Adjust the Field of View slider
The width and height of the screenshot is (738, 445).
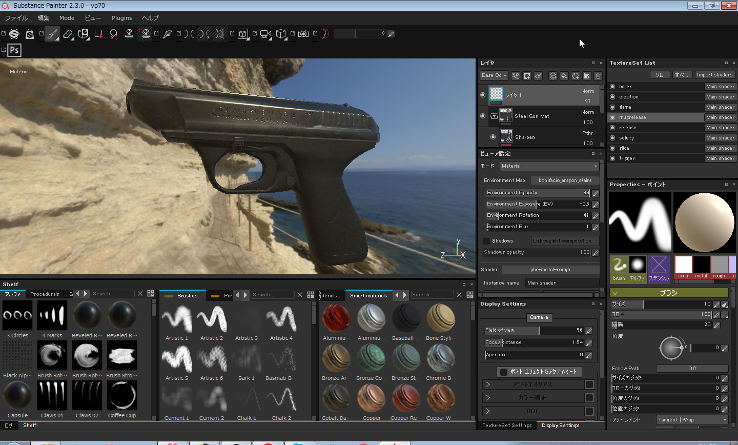pyautogui.click(x=534, y=330)
